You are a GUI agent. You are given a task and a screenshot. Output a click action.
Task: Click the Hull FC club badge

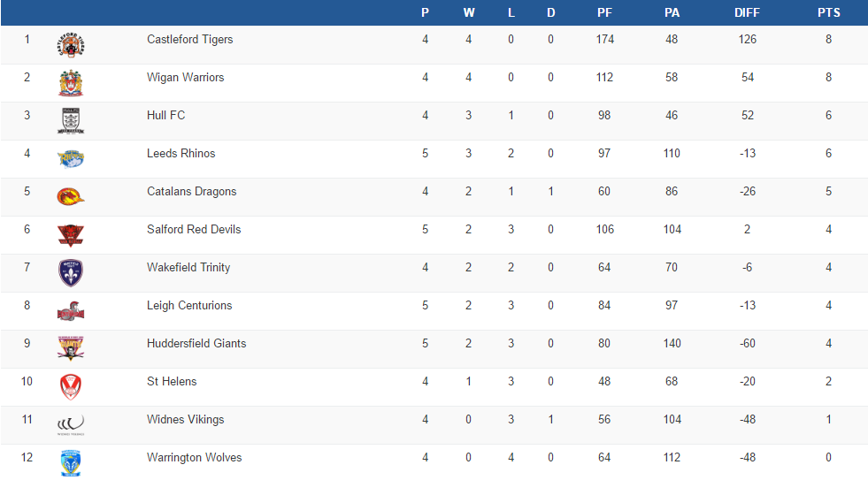[x=71, y=121]
